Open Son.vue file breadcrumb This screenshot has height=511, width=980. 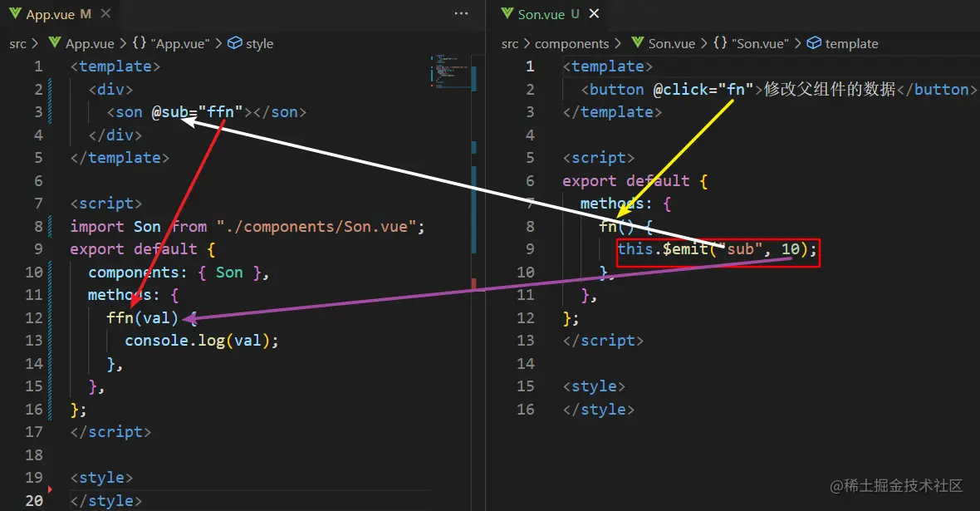[x=672, y=43]
